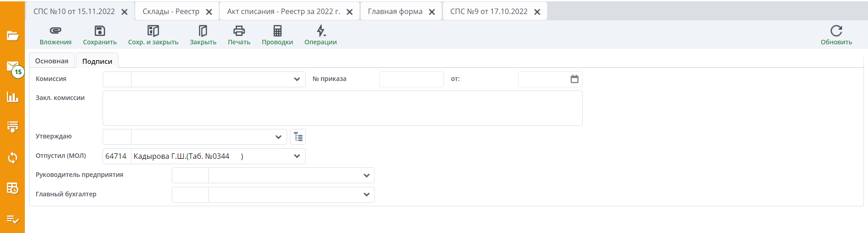Switch to the Основная tab

pos(52,61)
